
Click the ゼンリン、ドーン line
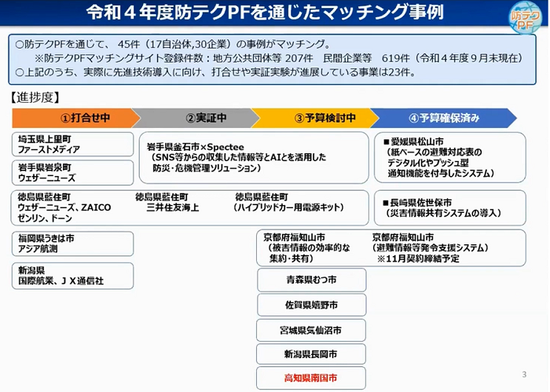(x=45, y=218)
